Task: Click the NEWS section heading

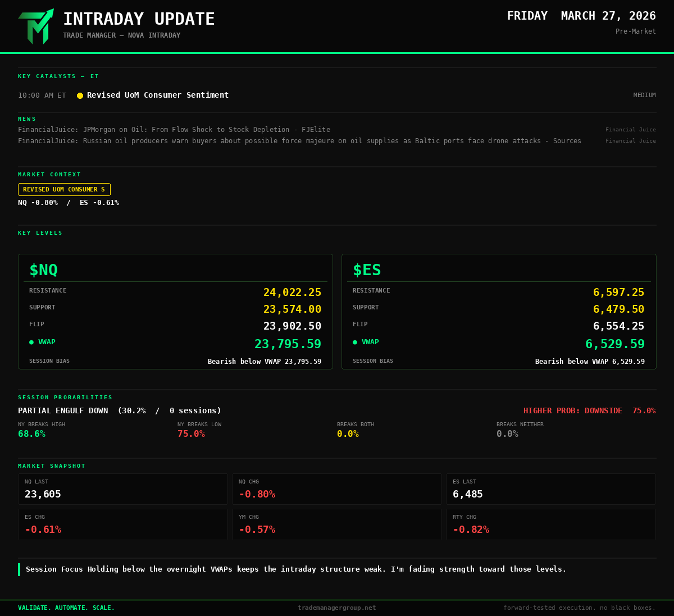Action: coord(27,119)
